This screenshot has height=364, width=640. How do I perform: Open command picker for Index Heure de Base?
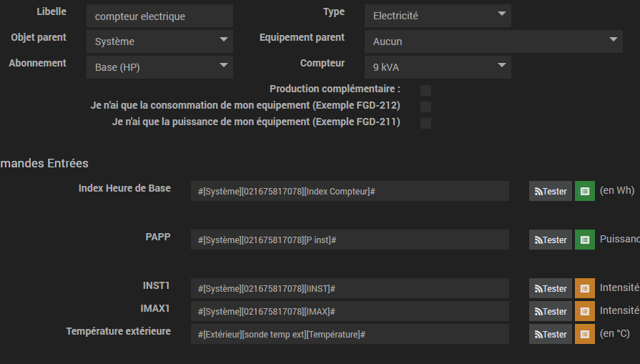point(585,191)
